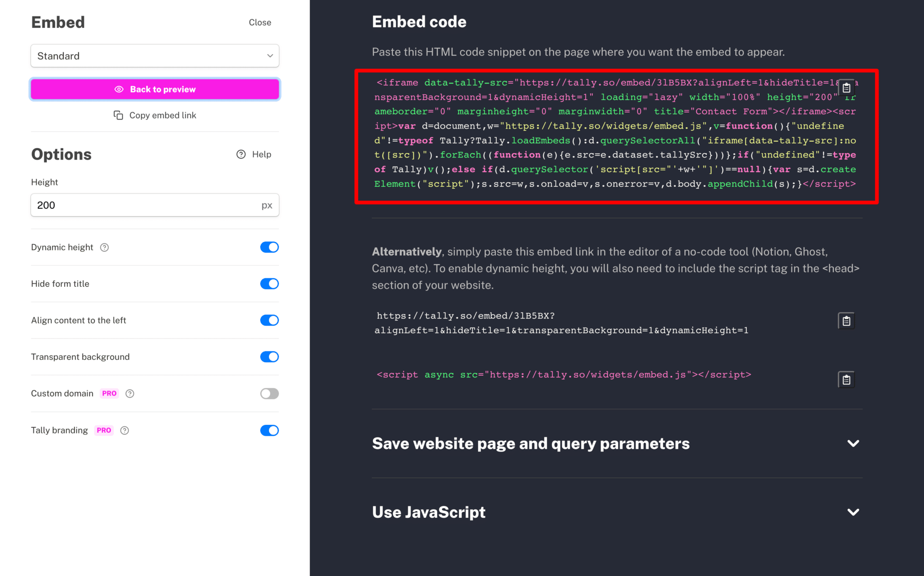The height and width of the screenshot is (576, 924).
Task: Open the Dynamic height tooltip icon
Action: coord(104,247)
